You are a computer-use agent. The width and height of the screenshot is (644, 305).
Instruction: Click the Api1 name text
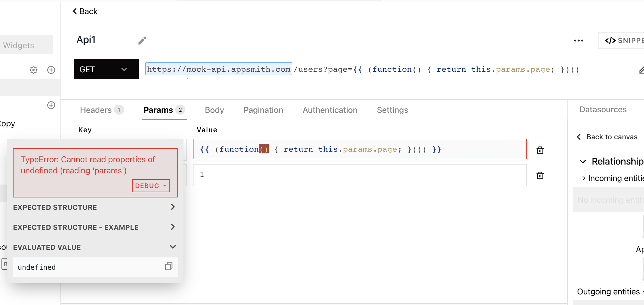86,40
